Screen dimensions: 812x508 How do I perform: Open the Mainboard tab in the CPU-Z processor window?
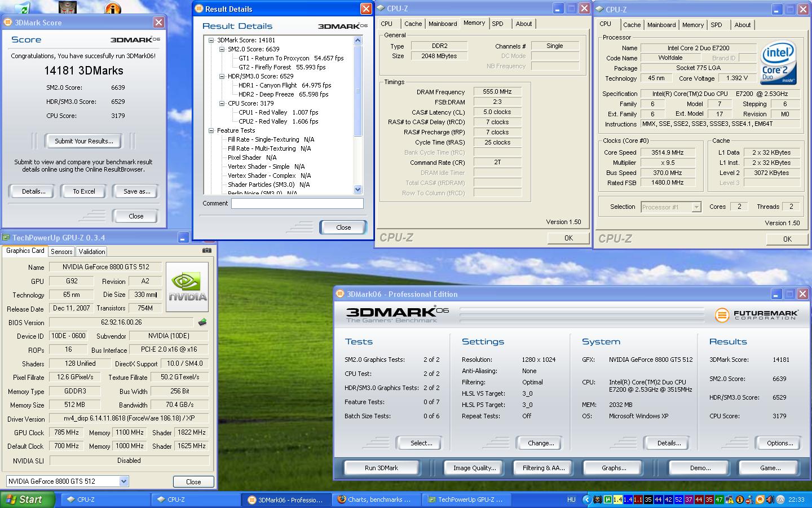[661, 25]
